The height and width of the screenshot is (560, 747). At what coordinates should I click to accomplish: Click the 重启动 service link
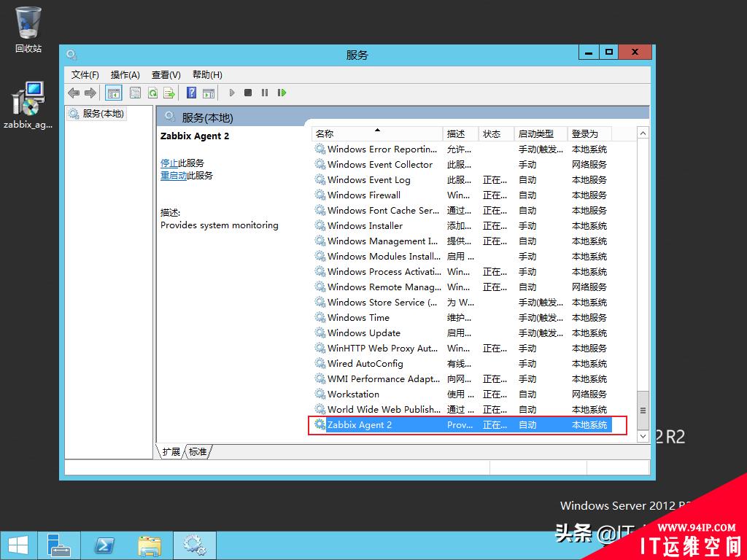click(174, 175)
